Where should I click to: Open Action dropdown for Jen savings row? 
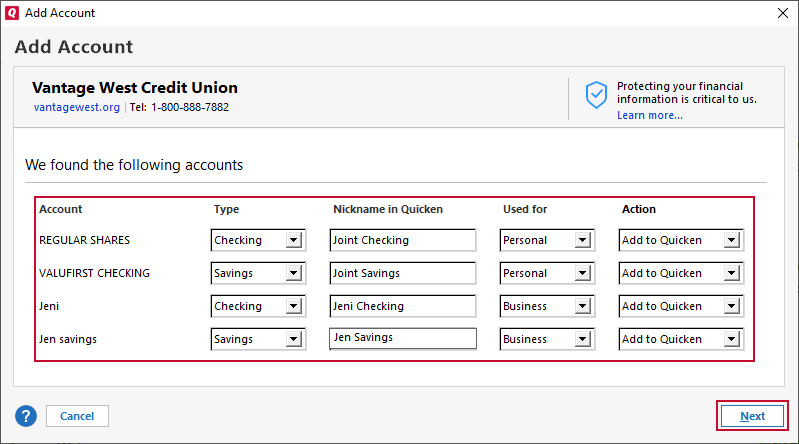(x=732, y=339)
